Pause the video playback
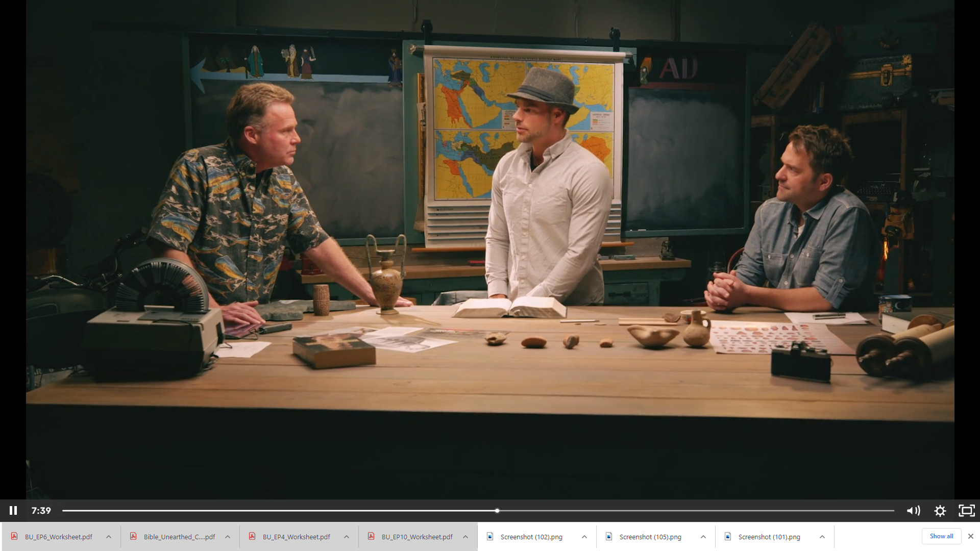This screenshot has height=551, width=980. [13, 511]
